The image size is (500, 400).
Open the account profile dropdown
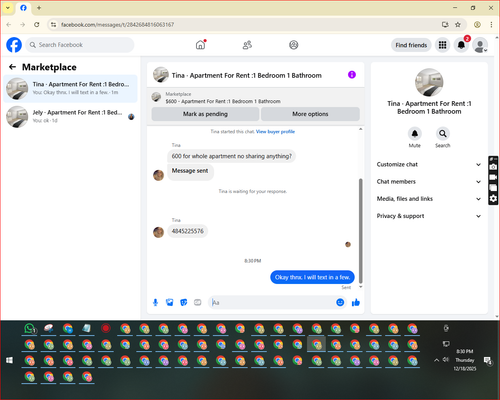(480, 45)
